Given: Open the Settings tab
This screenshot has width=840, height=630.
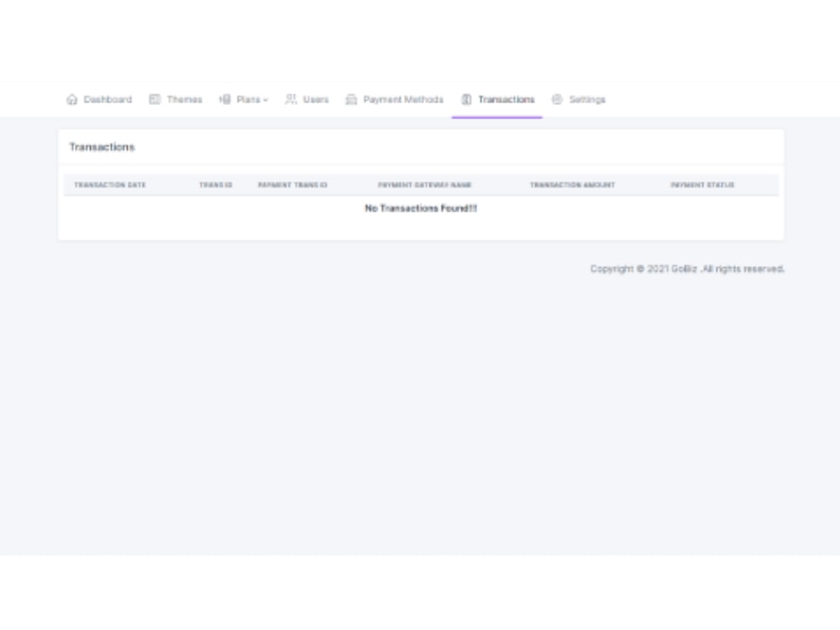Looking at the screenshot, I should (579, 100).
